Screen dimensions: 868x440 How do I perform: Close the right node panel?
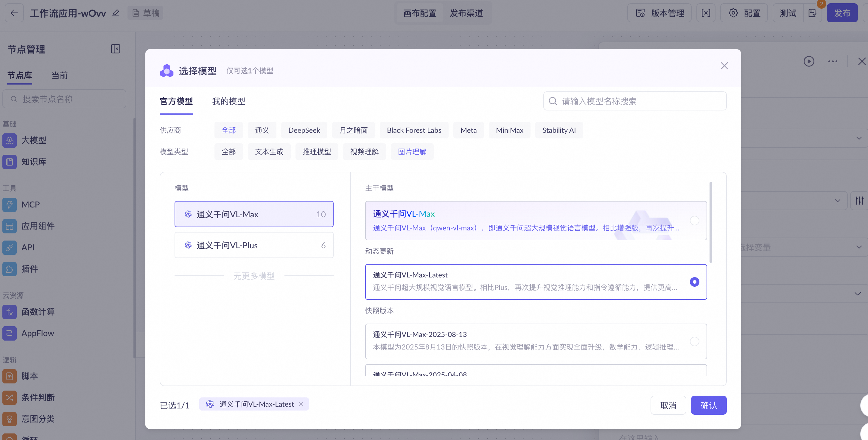(862, 61)
